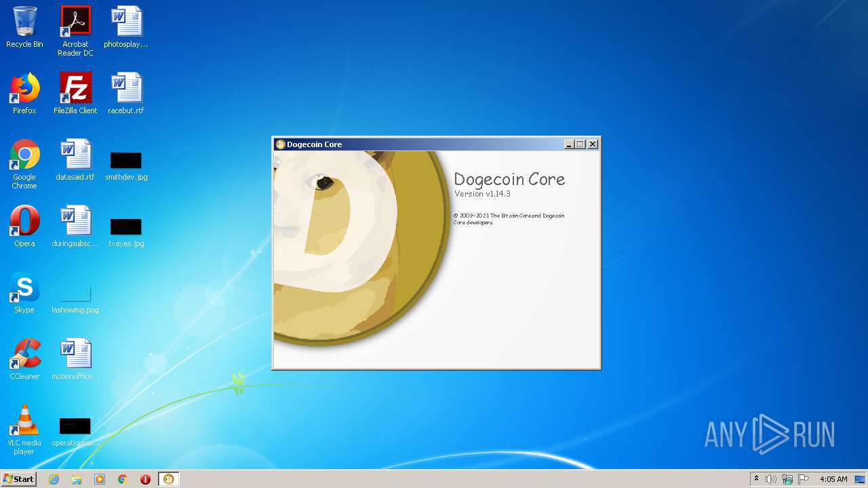This screenshot has width=868, height=488.
Task: Open volume control tray icon
Action: (x=771, y=479)
